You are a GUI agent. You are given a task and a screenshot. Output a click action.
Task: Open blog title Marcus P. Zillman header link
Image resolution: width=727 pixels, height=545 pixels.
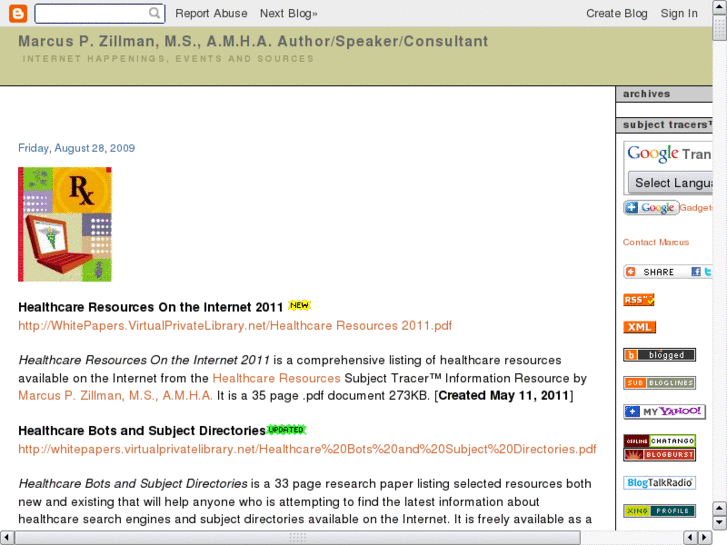click(x=253, y=41)
